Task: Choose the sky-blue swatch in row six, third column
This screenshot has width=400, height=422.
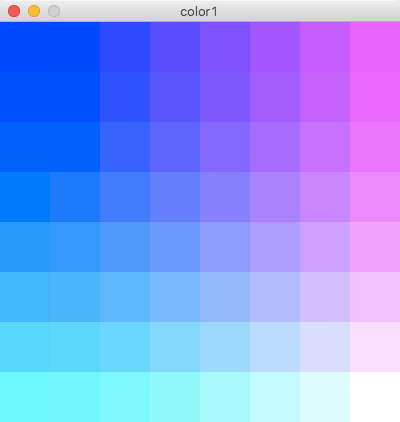Action: (x=125, y=297)
